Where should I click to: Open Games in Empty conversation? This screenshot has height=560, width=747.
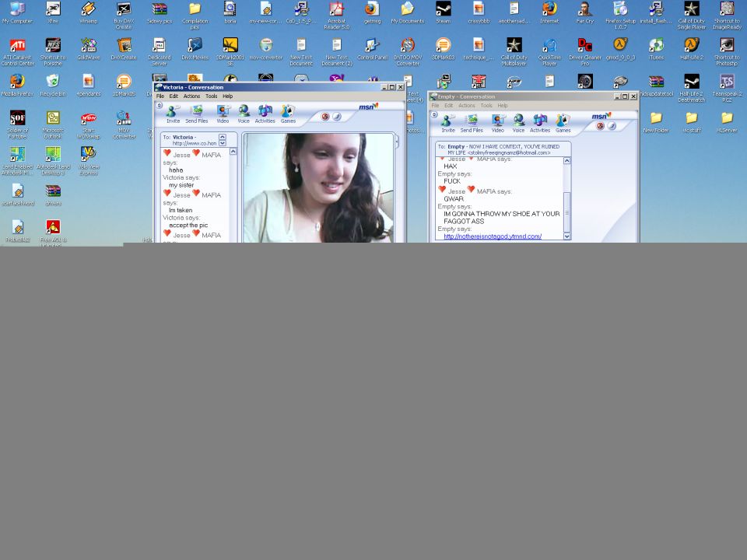tap(563, 124)
